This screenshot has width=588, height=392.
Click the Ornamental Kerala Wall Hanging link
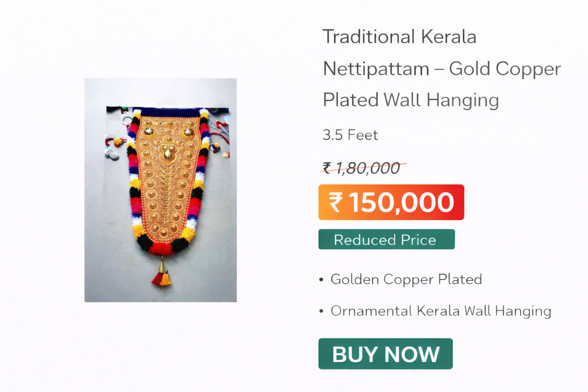coord(440,311)
